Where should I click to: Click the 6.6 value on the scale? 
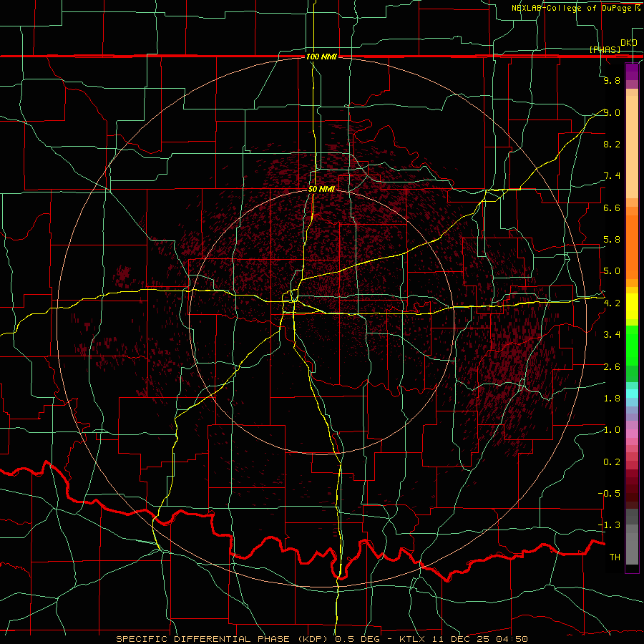[x=612, y=208]
